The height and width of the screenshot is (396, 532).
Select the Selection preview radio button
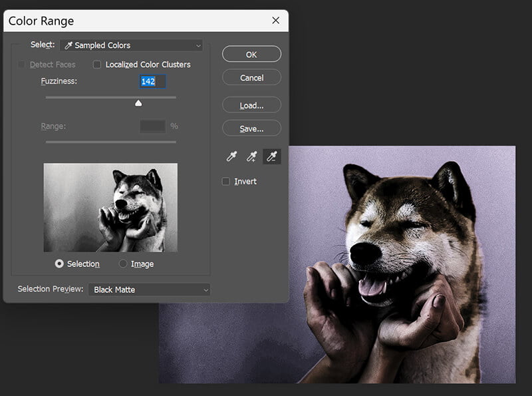(59, 264)
